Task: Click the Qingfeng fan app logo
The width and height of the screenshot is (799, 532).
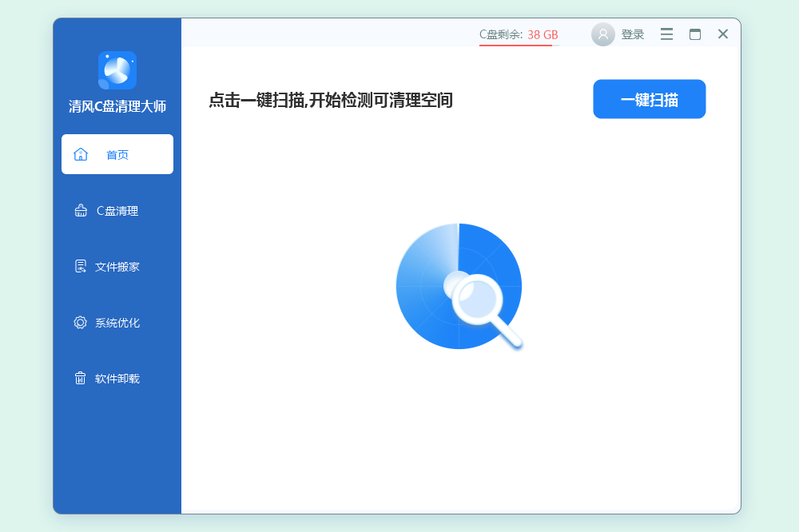Action: tap(117, 70)
